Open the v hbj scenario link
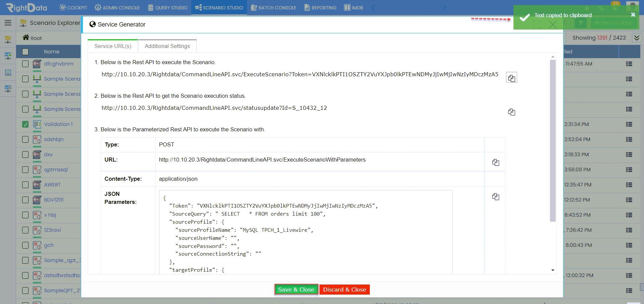644x304 pixels. tap(50, 215)
